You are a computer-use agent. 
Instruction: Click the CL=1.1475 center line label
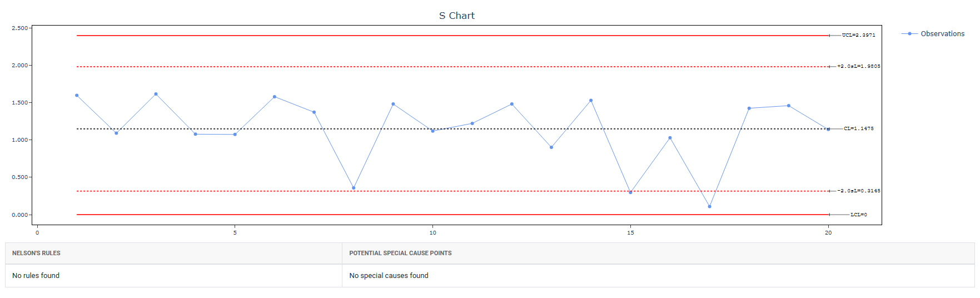858,128
